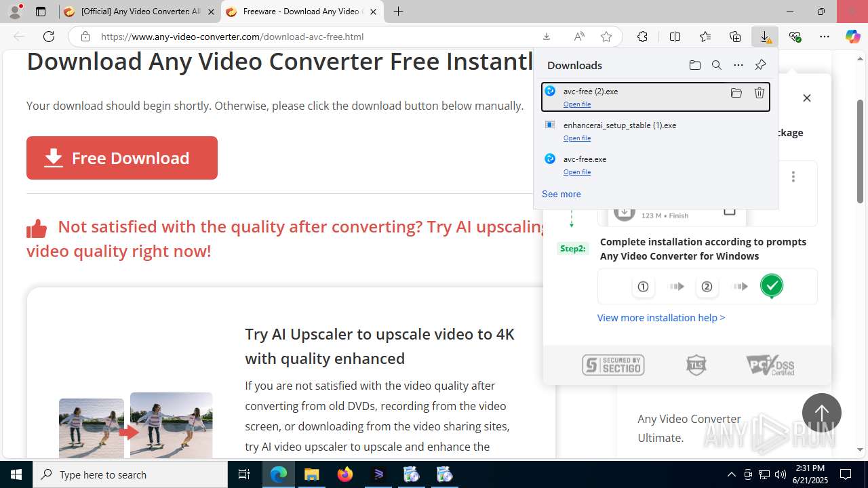Image resolution: width=868 pixels, height=488 pixels.
Task: Open the volume control in system tray
Action: coord(781,474)
